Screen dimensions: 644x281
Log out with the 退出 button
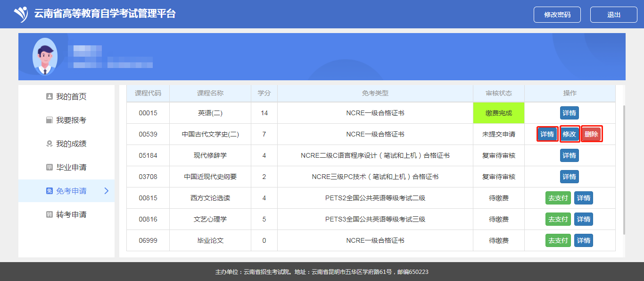tap(613, 15)
